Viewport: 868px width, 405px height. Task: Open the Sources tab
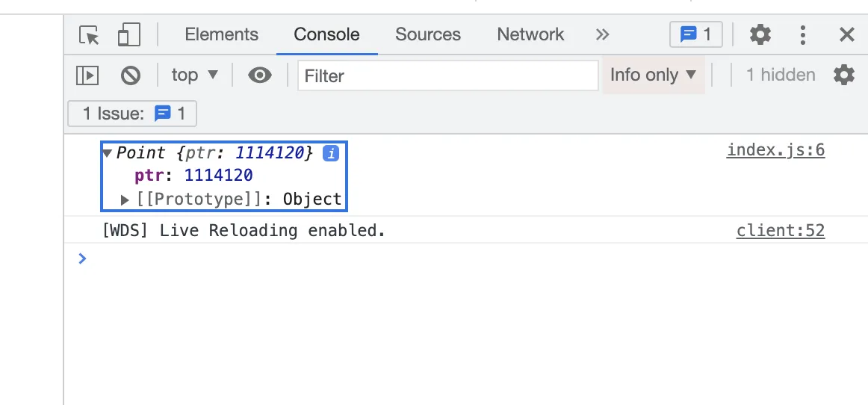(428, 34)
